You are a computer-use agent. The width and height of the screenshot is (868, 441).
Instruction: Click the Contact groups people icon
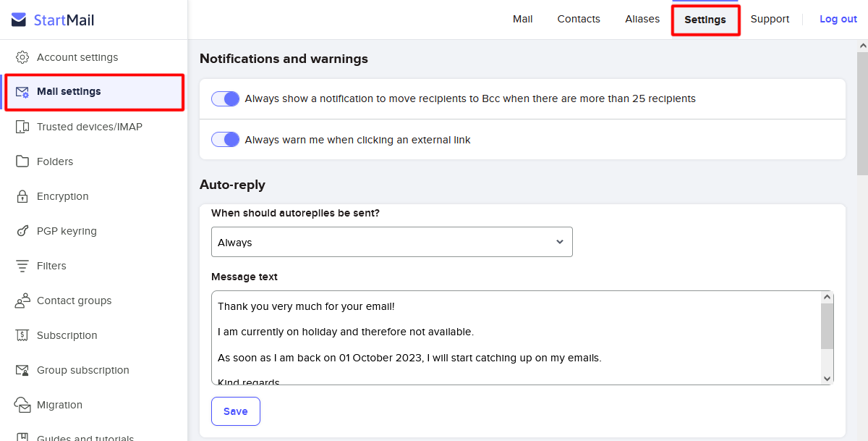coord(22,301)
